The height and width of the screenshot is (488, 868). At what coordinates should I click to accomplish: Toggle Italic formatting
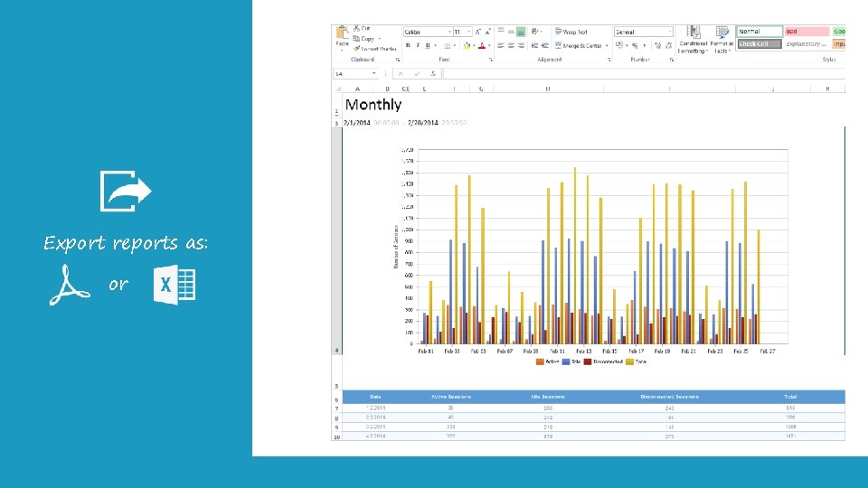418,45
